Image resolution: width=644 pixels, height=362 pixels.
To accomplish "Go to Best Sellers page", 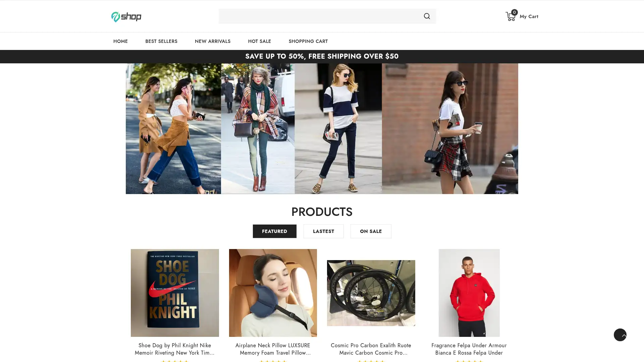I will pos(161,41).
